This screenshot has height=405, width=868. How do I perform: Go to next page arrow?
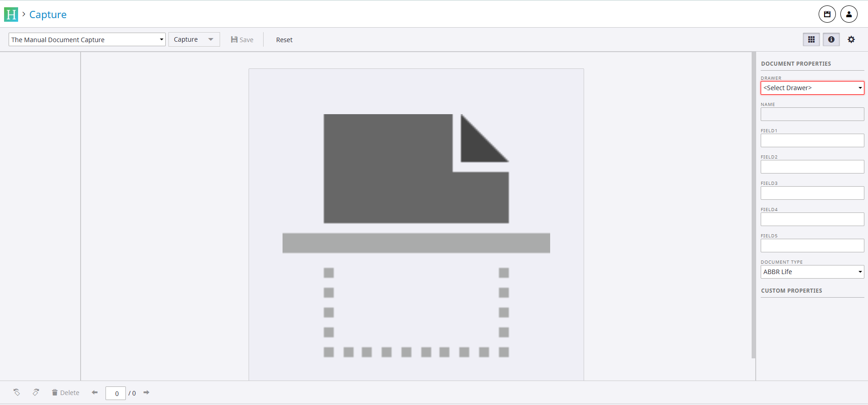(146, 392)
